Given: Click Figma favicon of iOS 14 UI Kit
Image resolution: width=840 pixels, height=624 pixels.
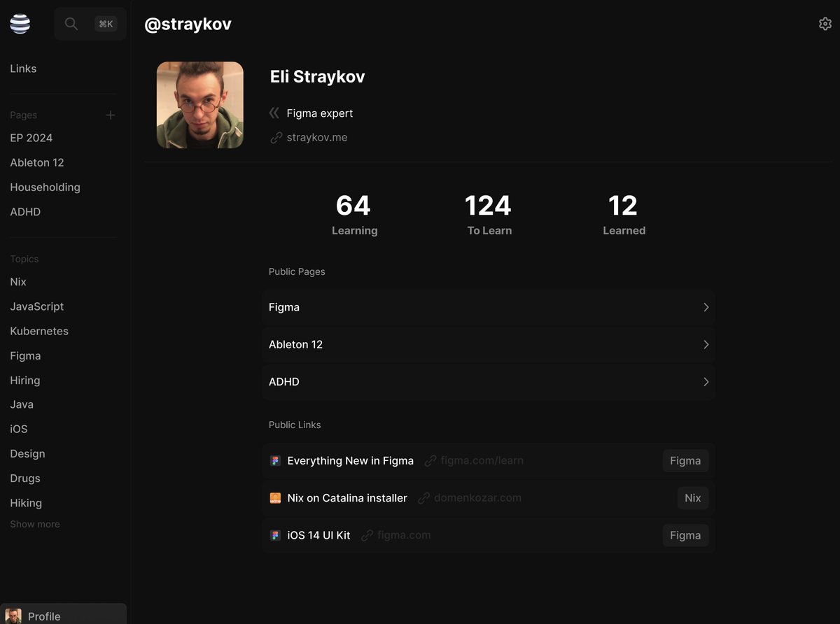Looking at the screenshot, I should click(275, 535).
